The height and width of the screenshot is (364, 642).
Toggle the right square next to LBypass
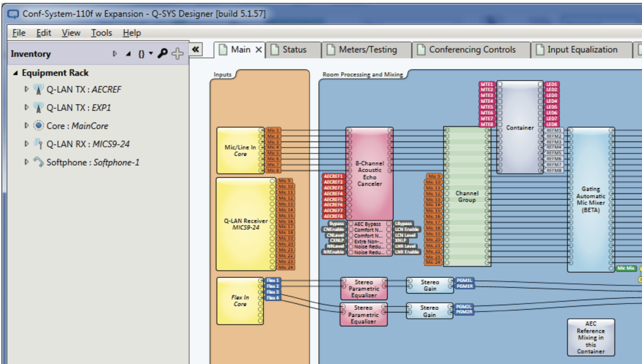click(389, 224)
